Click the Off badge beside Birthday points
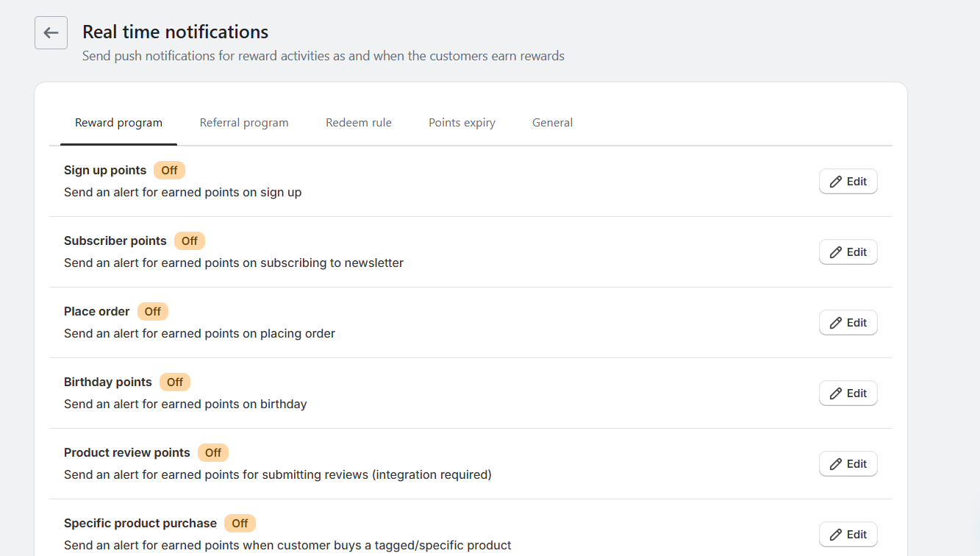This screenshot has width=980, height=556. [x=175, y=382]
